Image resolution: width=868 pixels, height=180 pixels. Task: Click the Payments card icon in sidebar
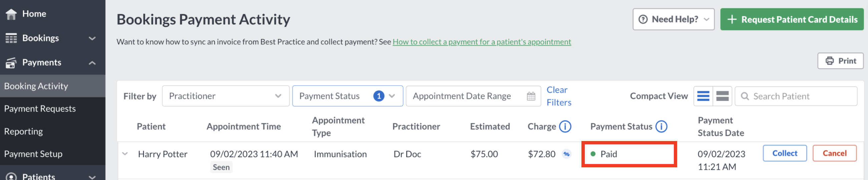(11, 63)
